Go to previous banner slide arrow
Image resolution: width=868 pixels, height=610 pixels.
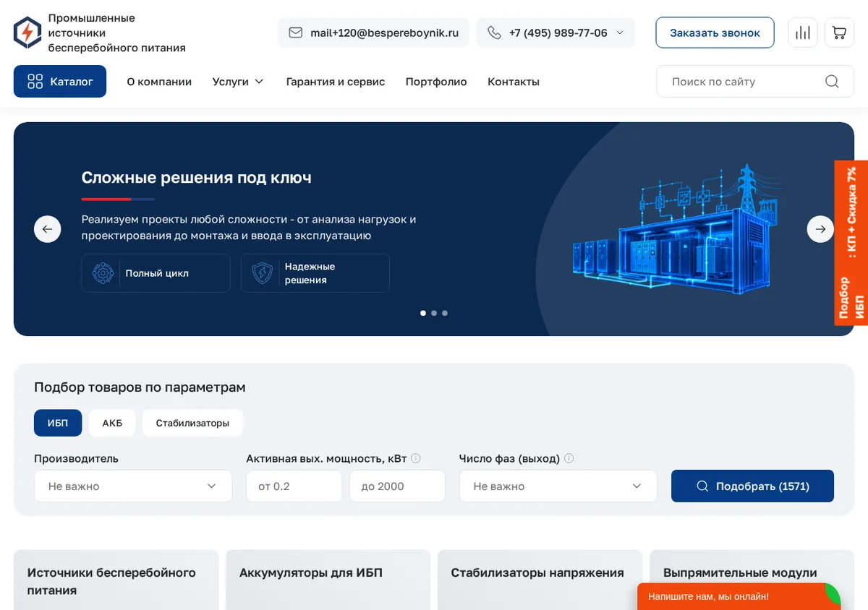pos(48,229)
